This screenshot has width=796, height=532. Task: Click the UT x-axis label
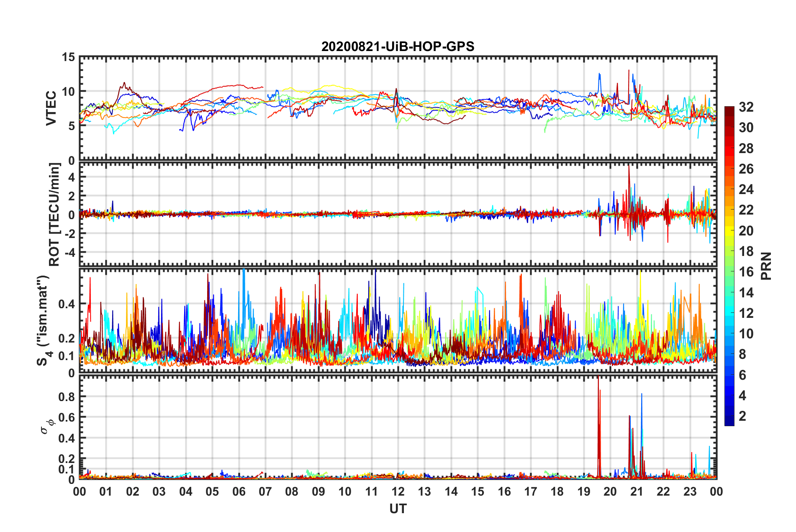coord(398,509)
